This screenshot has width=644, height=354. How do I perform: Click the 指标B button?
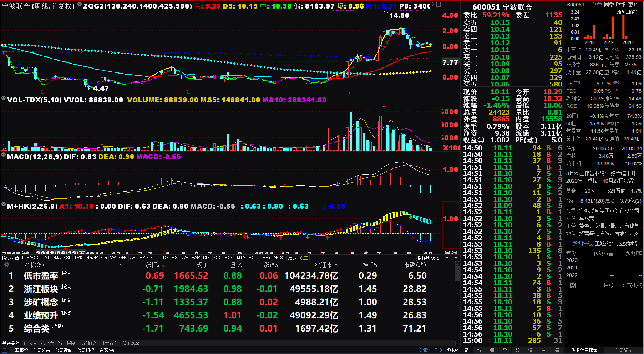click(423, 257)
